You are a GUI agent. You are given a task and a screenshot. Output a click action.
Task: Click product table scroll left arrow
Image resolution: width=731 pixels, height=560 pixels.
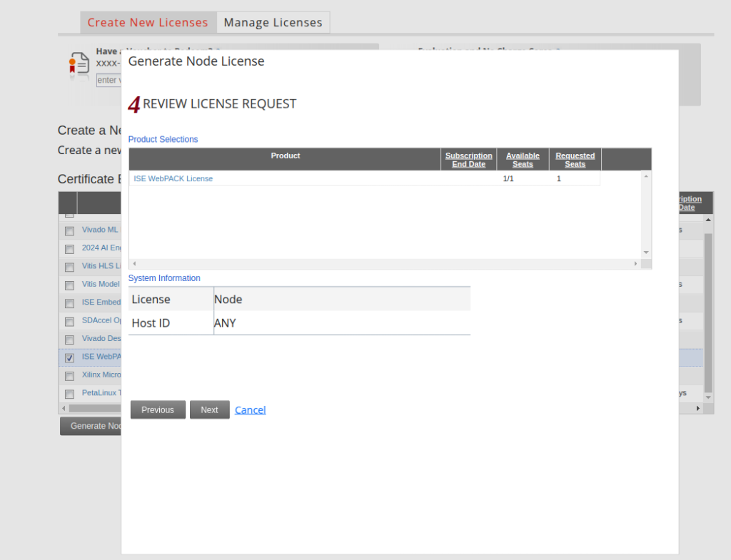[134, 264]
